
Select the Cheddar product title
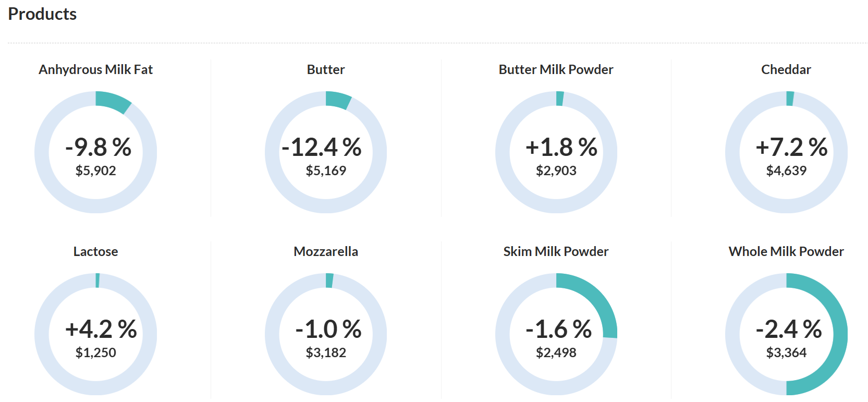click(786, 69)
